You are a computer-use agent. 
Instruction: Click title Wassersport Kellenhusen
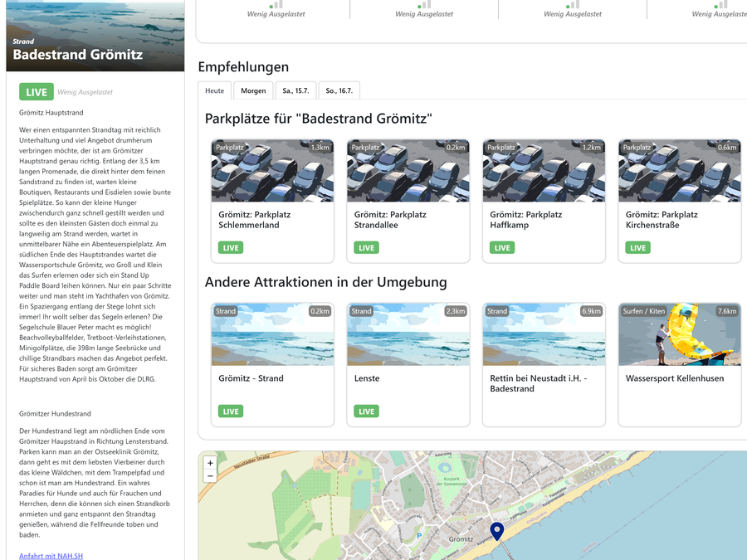(675, 378)
